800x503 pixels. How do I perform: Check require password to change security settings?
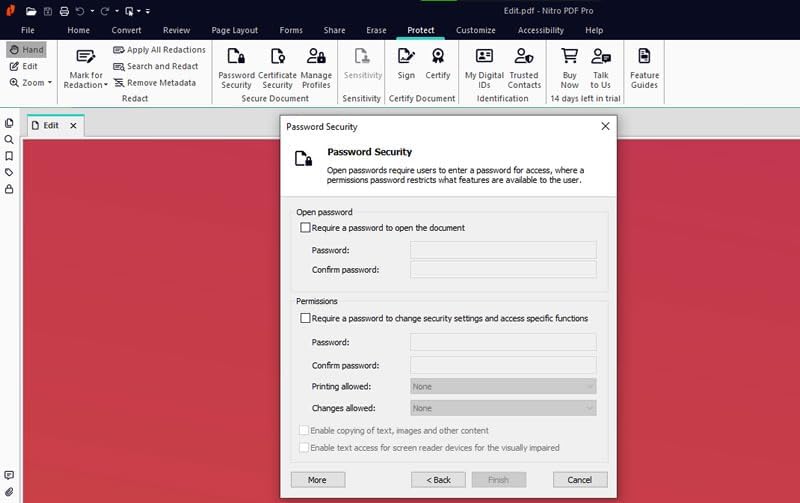point(306,318)
